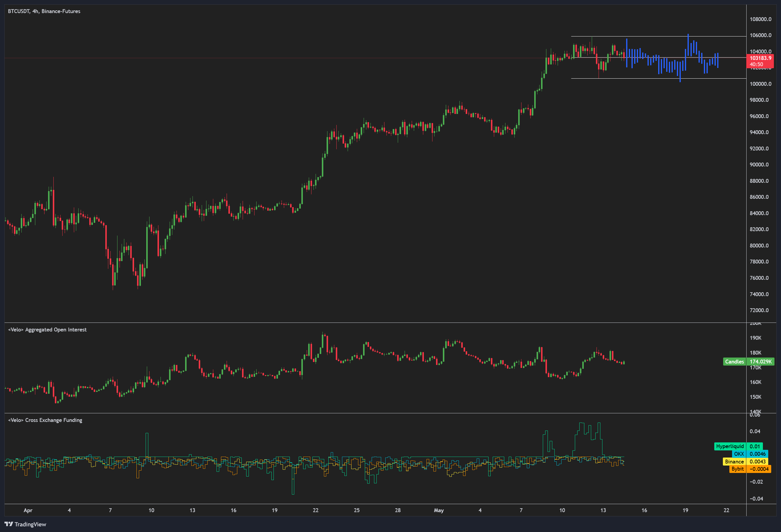
Task: Click the 72000.0 price axis label
Action: [x=759, y=310]
